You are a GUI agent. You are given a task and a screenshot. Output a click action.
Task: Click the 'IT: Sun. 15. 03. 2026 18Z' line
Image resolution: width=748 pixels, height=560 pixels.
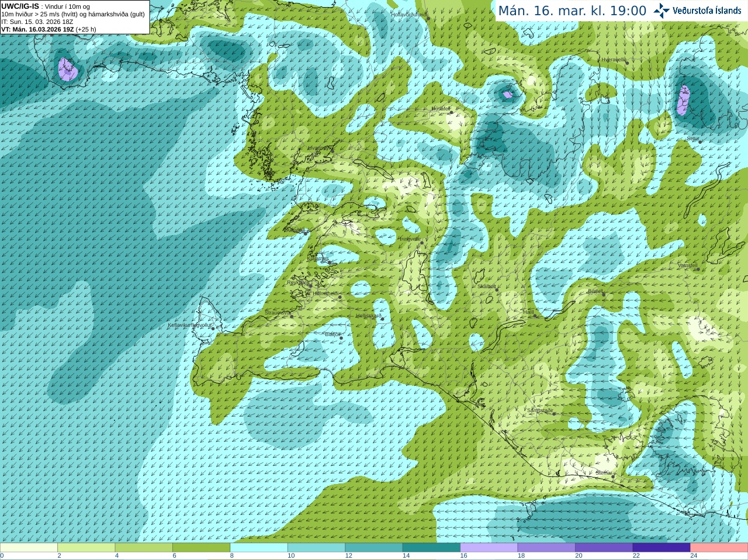[37, 22]
